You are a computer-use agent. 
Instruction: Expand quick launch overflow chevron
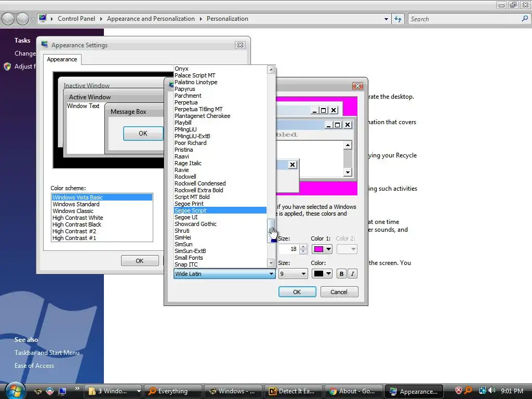[77, 389]
